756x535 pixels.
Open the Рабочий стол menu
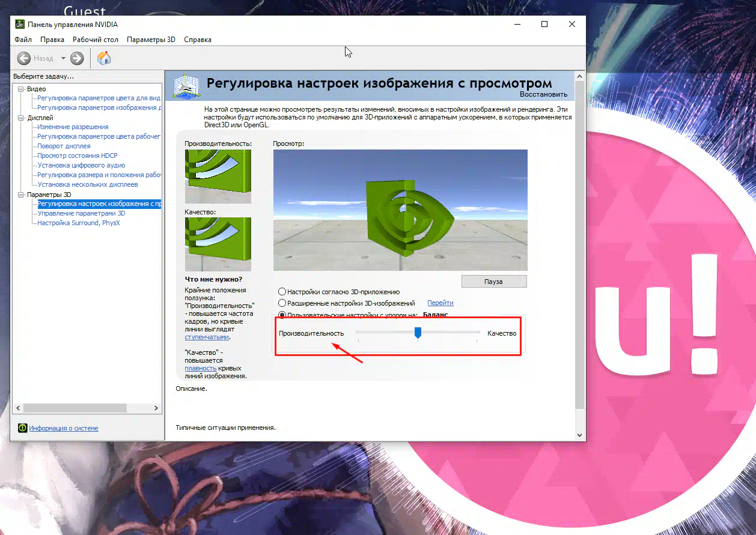tap(96, 40)
